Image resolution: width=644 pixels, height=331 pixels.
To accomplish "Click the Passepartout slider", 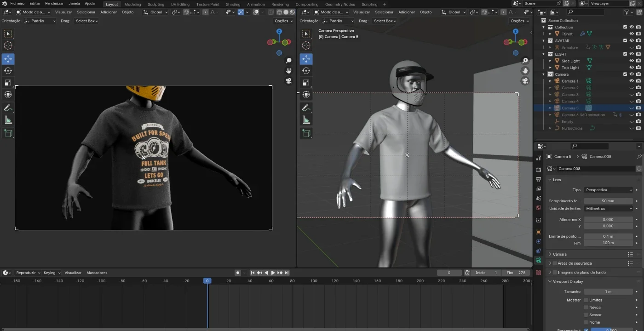I will click(x=612, y=330).
